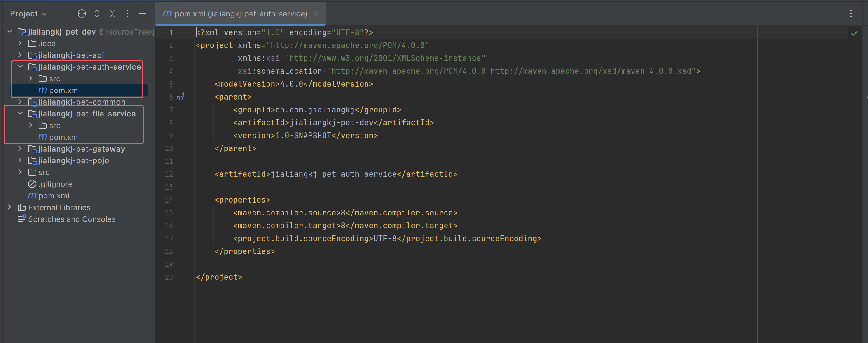Click the Scratches and Consoles icon
Screen dimensions: 868x343
[22, 219]
